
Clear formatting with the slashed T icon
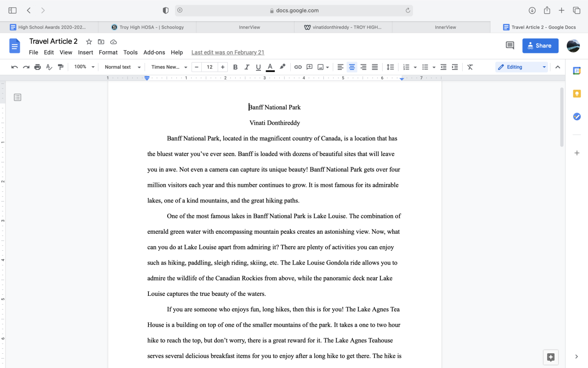[470, 67]
